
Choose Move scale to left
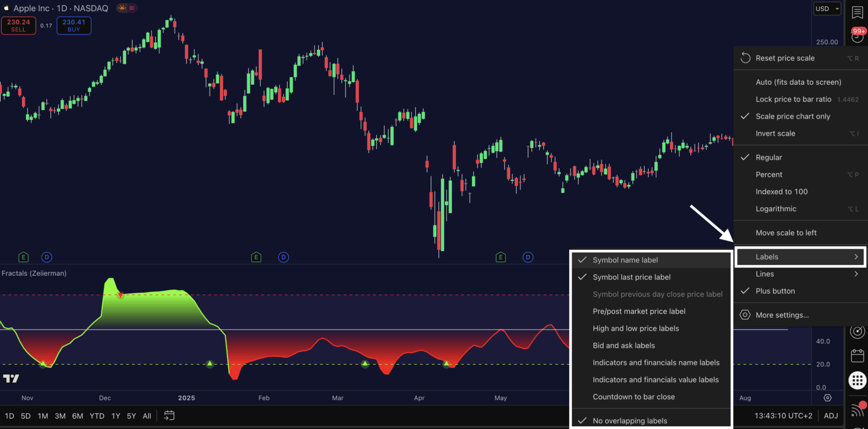coord(800,233)
